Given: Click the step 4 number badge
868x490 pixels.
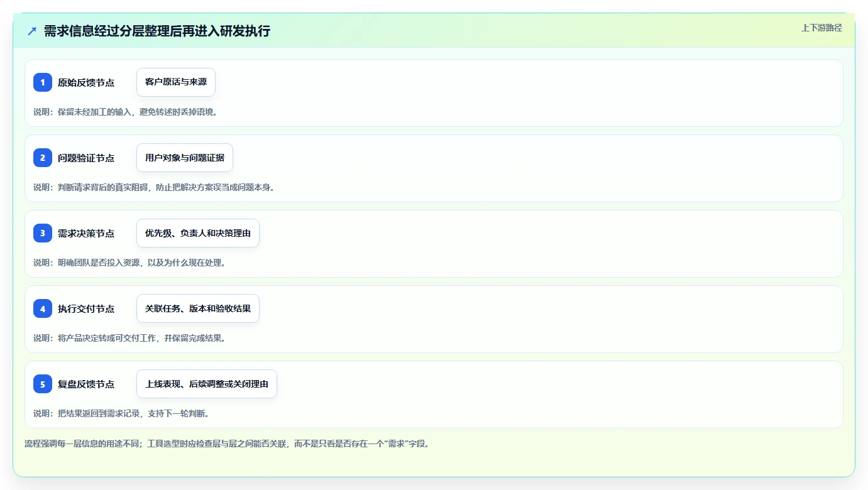Looking at the screenshot, I should (x=43, y=308).
